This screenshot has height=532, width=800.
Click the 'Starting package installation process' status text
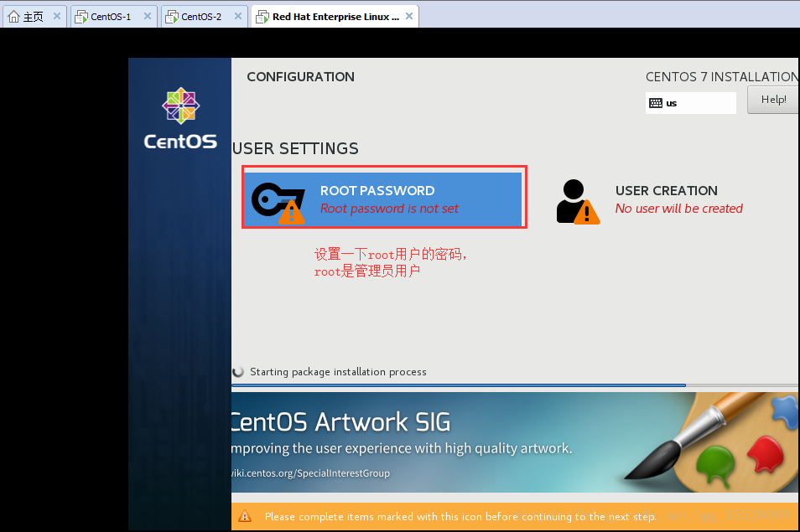click(338, 372)
